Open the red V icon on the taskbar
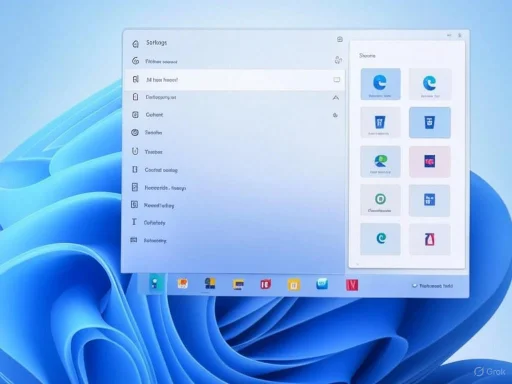This screenshot has width=512, height=384. 352,285
